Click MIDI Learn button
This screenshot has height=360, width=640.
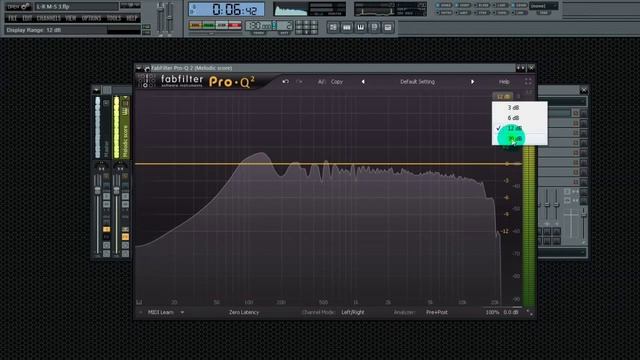pos(160,312)
